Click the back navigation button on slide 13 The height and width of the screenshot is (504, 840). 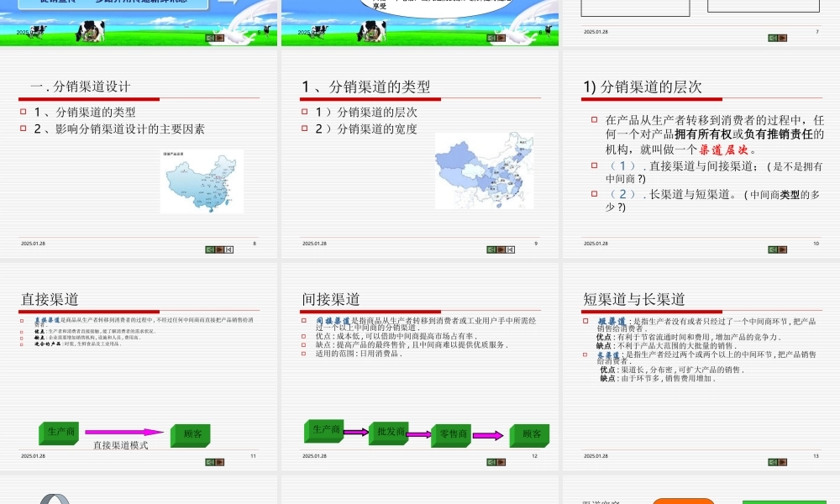click(772, 462)
